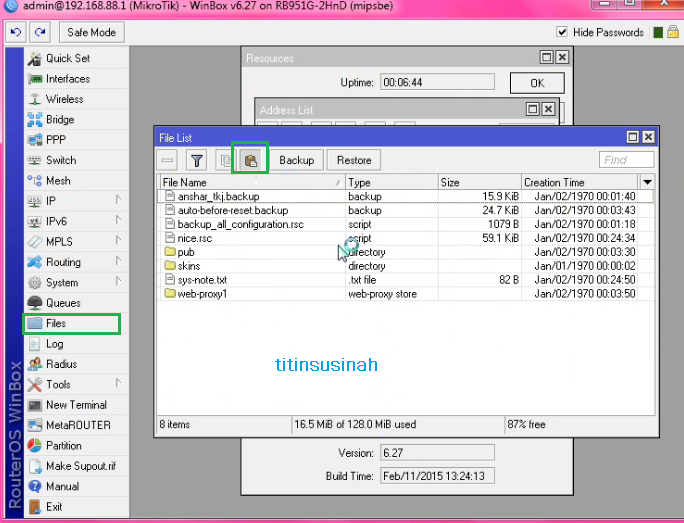Click the Make Supout.rif icon
The height and width of the screenshot is (523, 684).
(x=34, y=466)
